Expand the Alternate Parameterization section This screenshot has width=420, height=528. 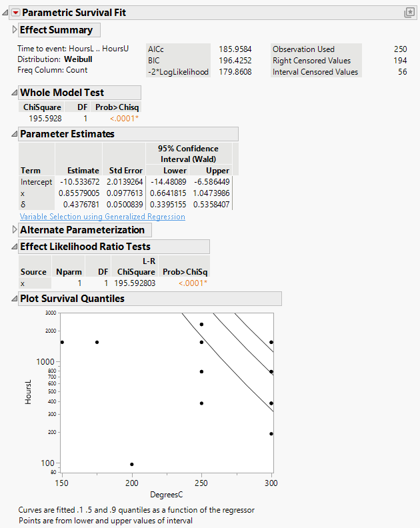[x=15, y=230]
